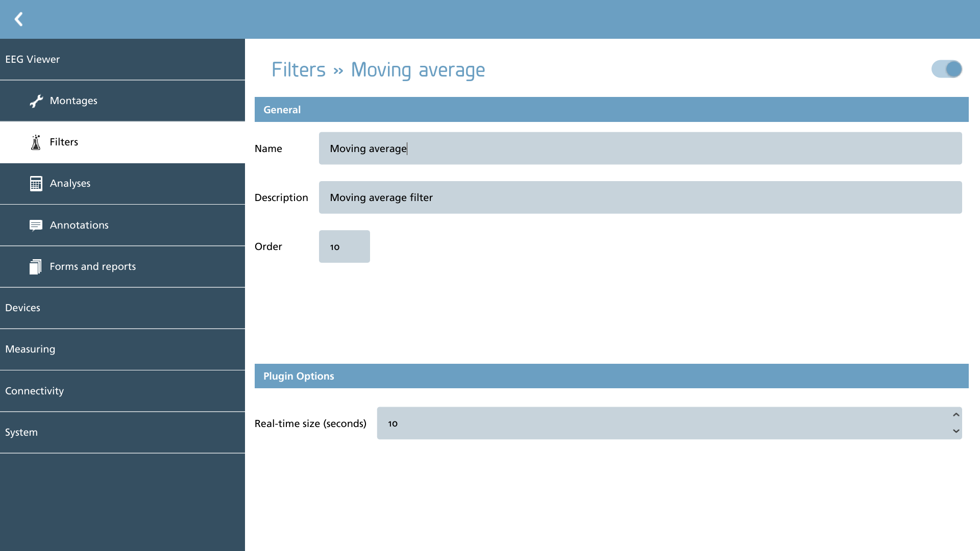Open Annotations settings

(122, 226)
